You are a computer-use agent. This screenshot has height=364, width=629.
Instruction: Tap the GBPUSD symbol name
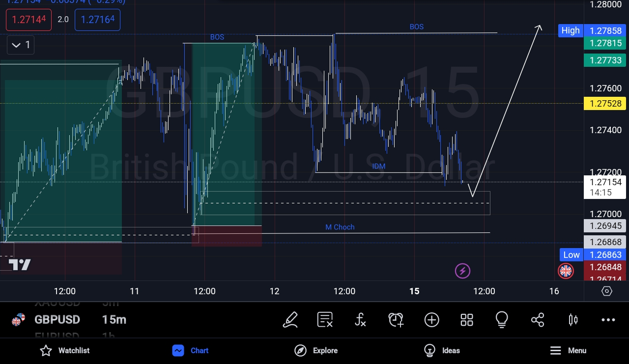tap(57, 320)
